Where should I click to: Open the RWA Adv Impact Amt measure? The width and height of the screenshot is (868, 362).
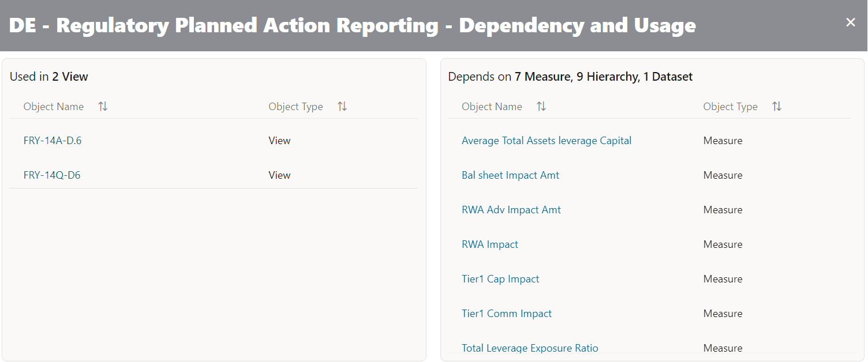pyautogui.click(x=511, y=210)
